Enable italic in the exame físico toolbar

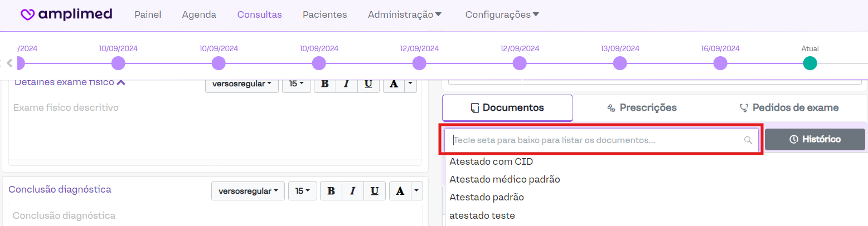(x=346, y=84)
